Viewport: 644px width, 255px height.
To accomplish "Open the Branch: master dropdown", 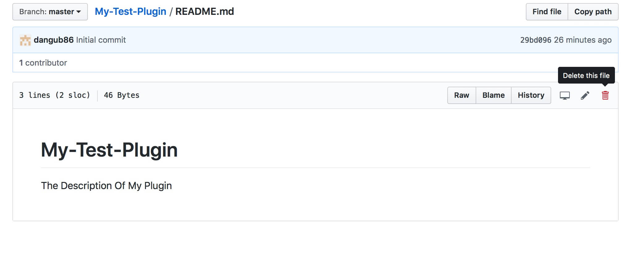I will coord(50,12).
